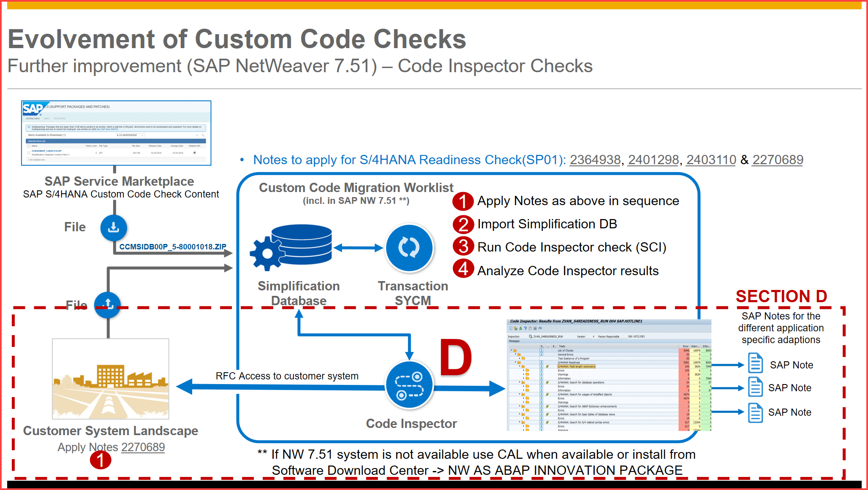Click the RFC Access to customer system text

pyautogui.click(x=287, y=376)
